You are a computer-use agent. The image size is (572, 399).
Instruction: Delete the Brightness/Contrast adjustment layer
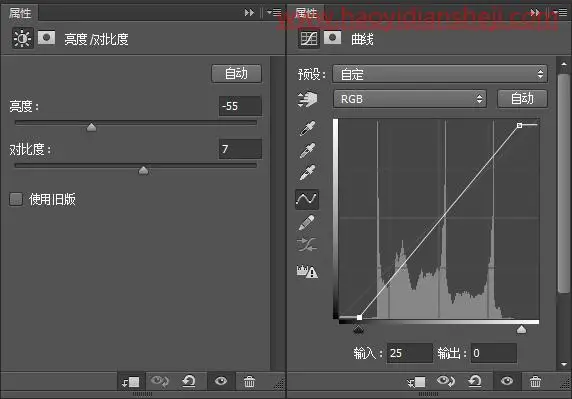(x=250, y=382)
